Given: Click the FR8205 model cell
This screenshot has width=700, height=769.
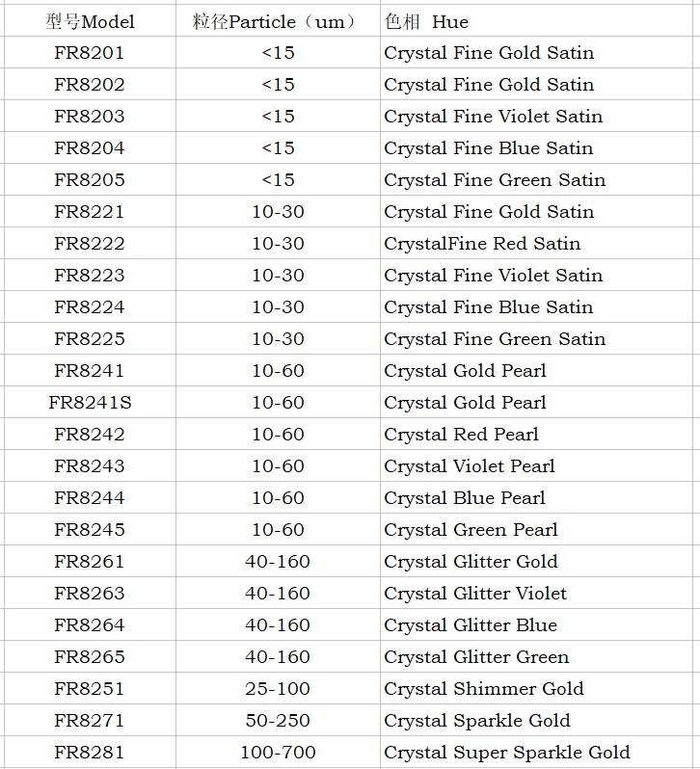Looking at the screenshot, I should 90,180.
